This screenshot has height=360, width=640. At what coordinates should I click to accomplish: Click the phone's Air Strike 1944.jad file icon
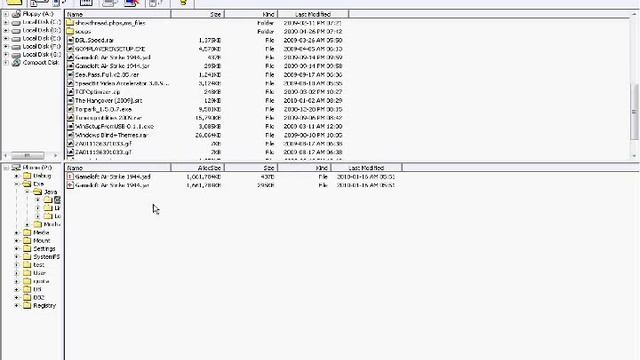click(70, 176)
